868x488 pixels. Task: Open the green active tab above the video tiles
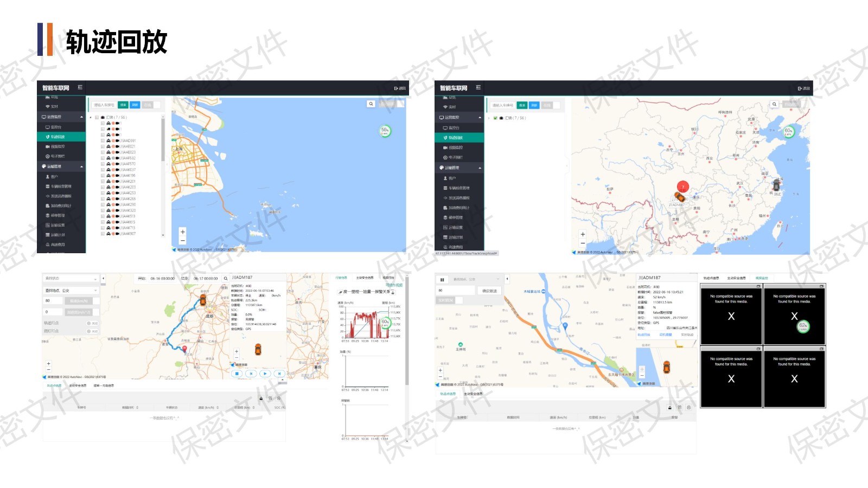(762, 278)
